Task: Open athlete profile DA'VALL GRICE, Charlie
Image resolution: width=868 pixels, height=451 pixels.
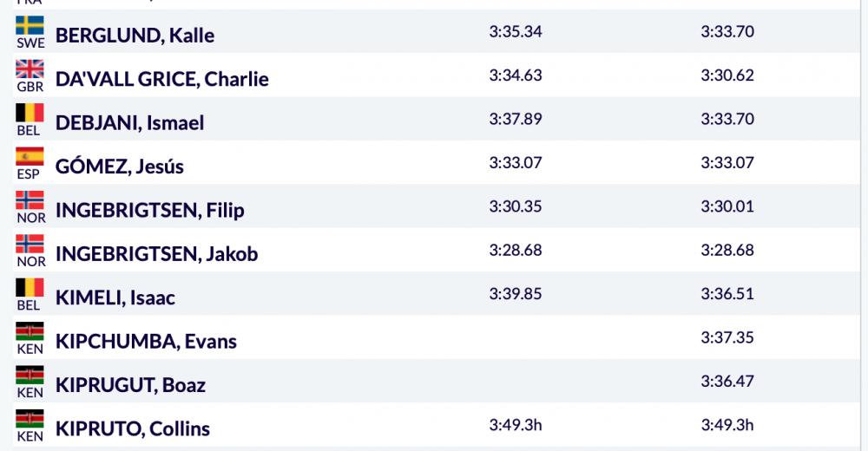Action: [162, 79]
